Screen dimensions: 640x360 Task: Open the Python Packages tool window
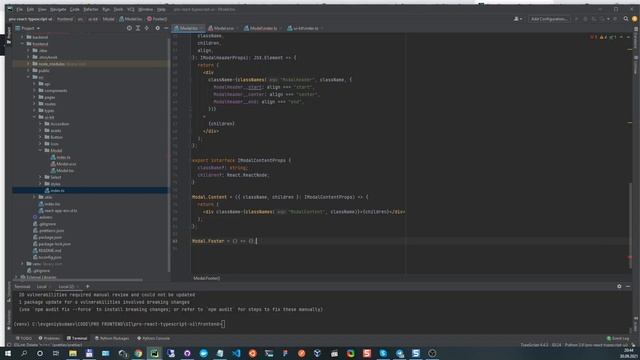112,338
